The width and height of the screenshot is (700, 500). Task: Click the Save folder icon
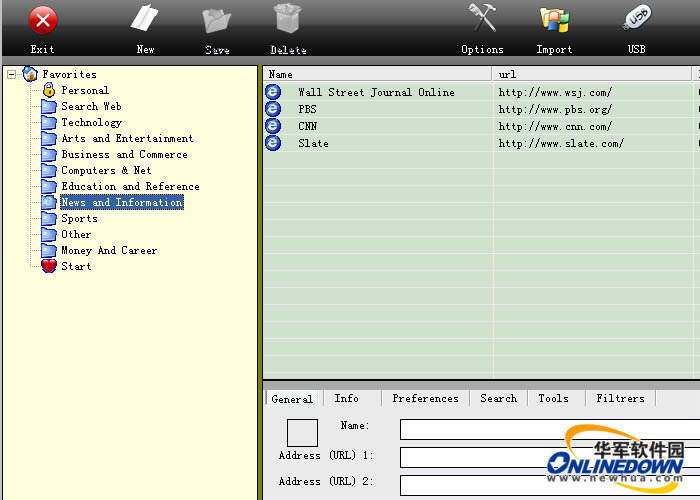[x=217, y=21]
